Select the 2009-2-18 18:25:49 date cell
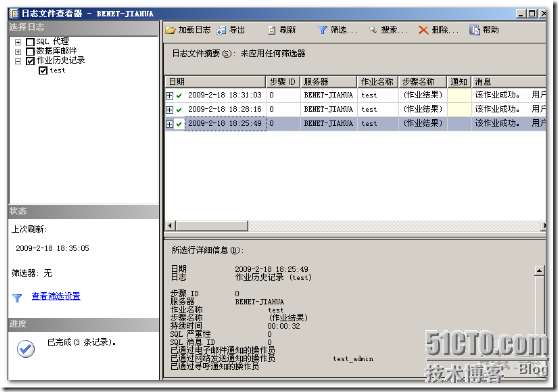558x392 pixels. (225, 123)
